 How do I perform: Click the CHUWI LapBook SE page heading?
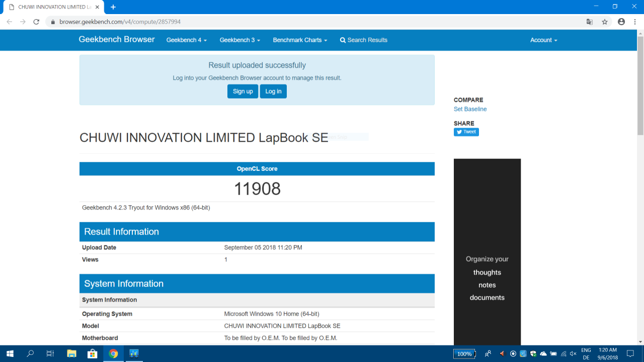coord(204,137)
